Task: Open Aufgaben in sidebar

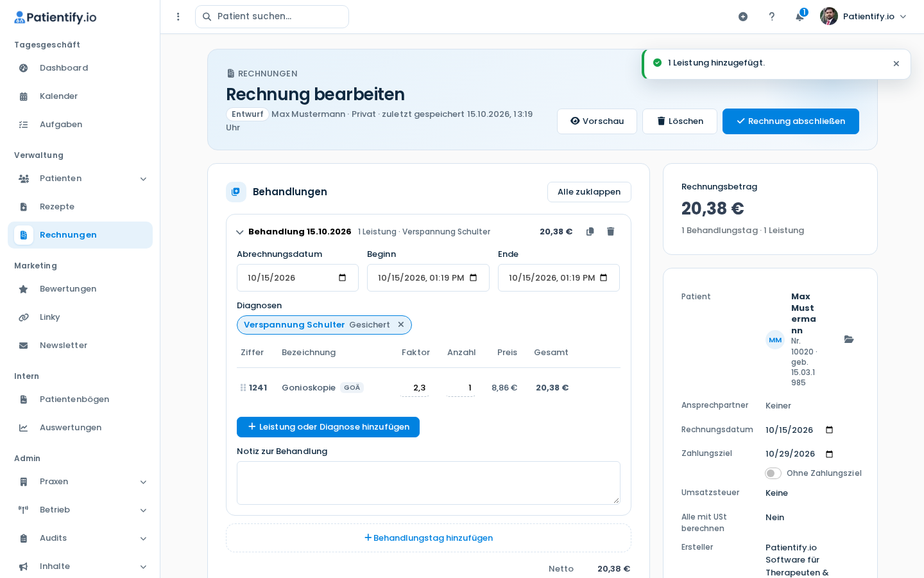Action: [x=80, y=125]
